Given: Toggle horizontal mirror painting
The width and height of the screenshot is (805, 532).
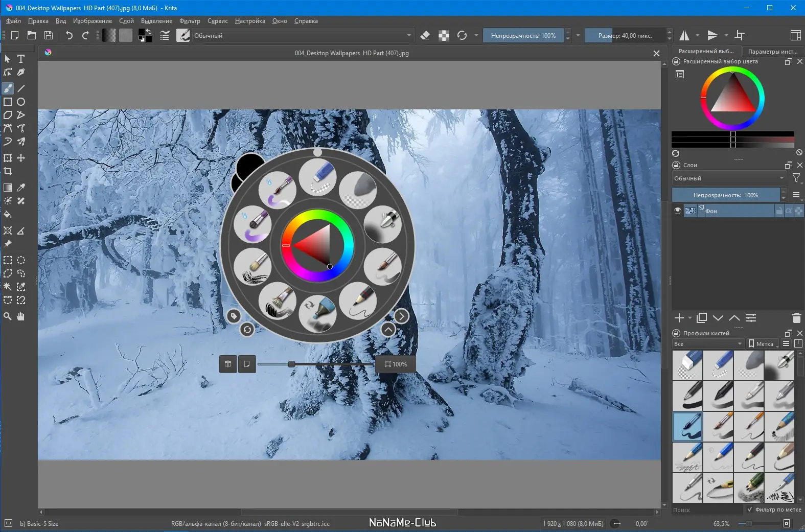Looking at the screenshot, I should [x=684, y=35].
